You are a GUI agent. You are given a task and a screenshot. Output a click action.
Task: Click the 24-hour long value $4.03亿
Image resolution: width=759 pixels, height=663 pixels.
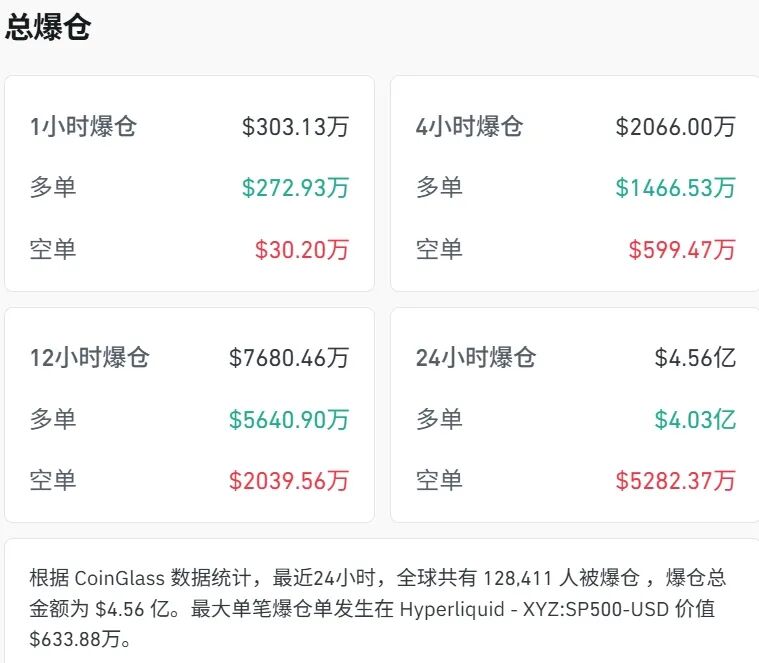[x=695, y=420]
